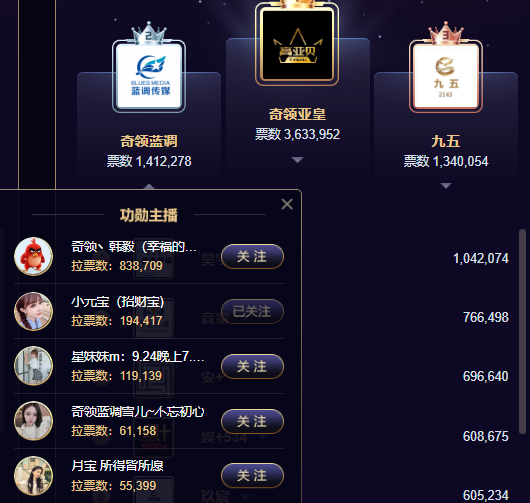
Task: Click the ranking list vertical scrollbar
Action: [522, 330]
